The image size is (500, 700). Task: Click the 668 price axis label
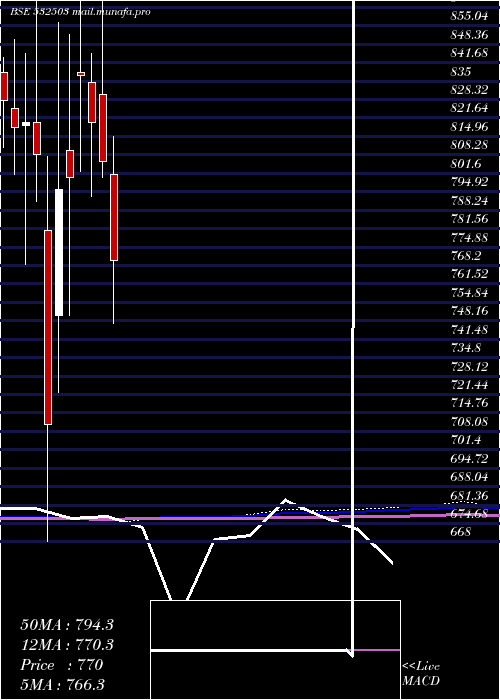[461, 532]
